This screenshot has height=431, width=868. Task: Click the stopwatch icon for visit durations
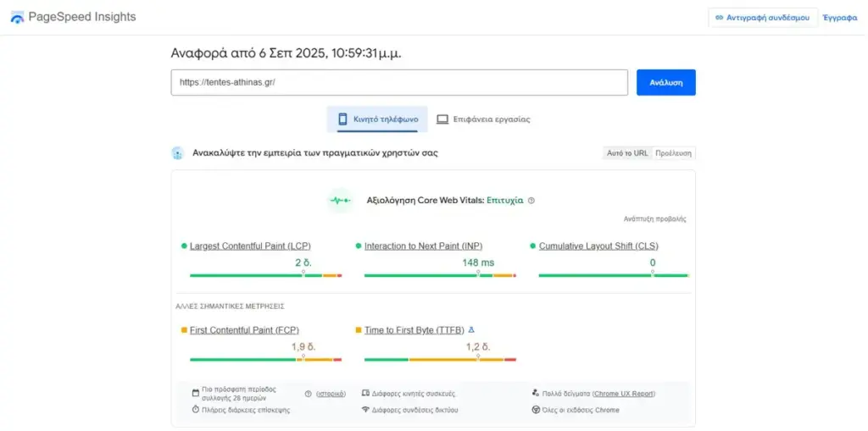point(196,410)
